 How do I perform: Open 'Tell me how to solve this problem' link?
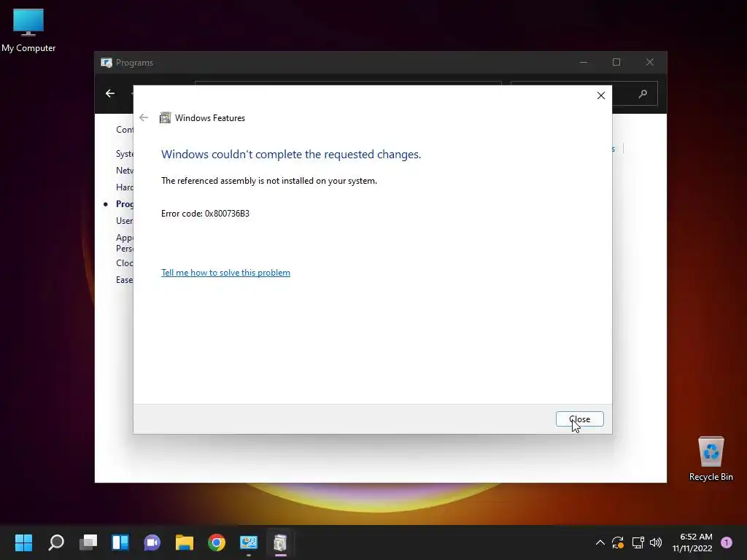pyautogui.click(x=225, y=273)
